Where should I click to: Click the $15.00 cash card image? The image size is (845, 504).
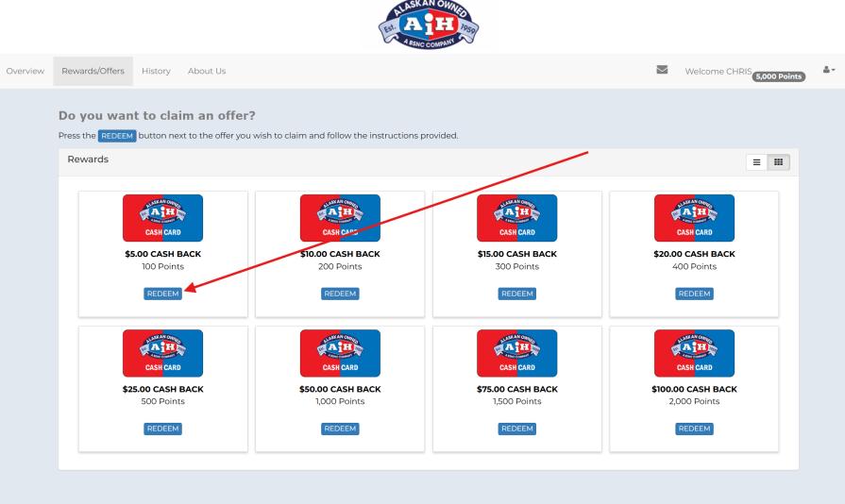click(x=516, y=218)
